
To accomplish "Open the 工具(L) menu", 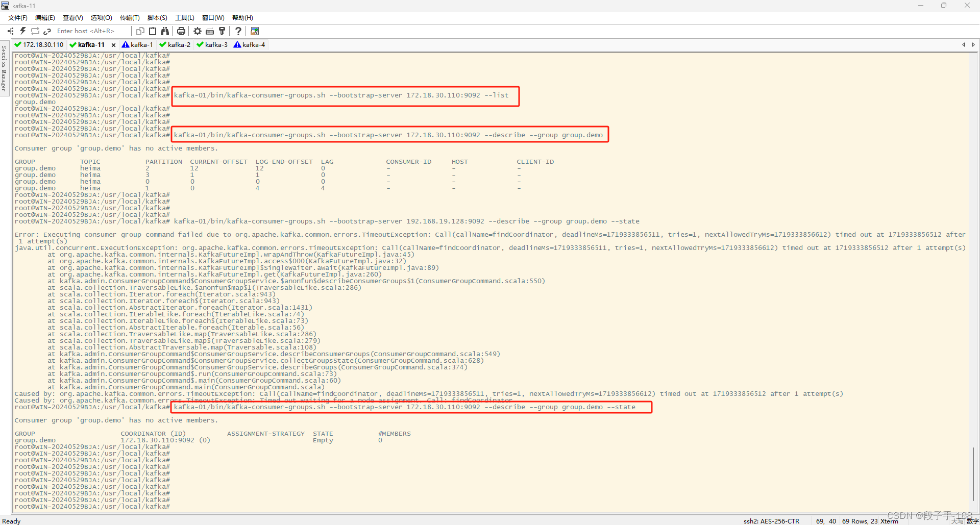I will [x=185, y=18].
